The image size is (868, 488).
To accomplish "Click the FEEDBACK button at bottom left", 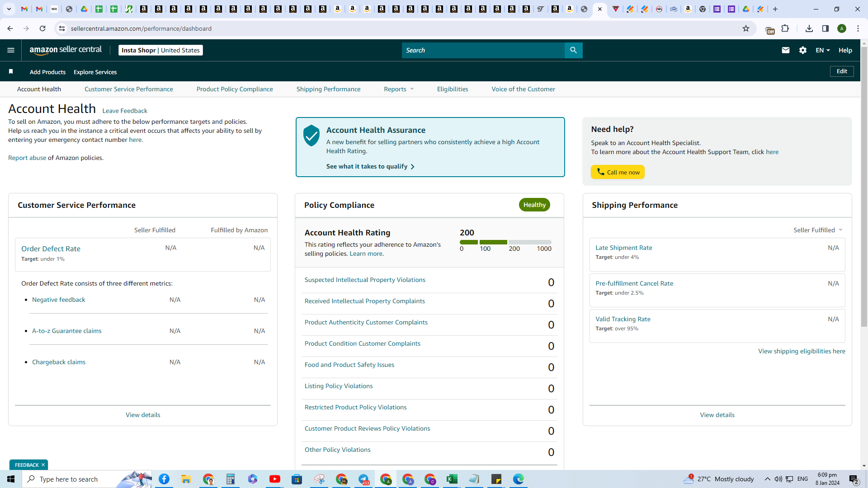I will coord(27,465).
